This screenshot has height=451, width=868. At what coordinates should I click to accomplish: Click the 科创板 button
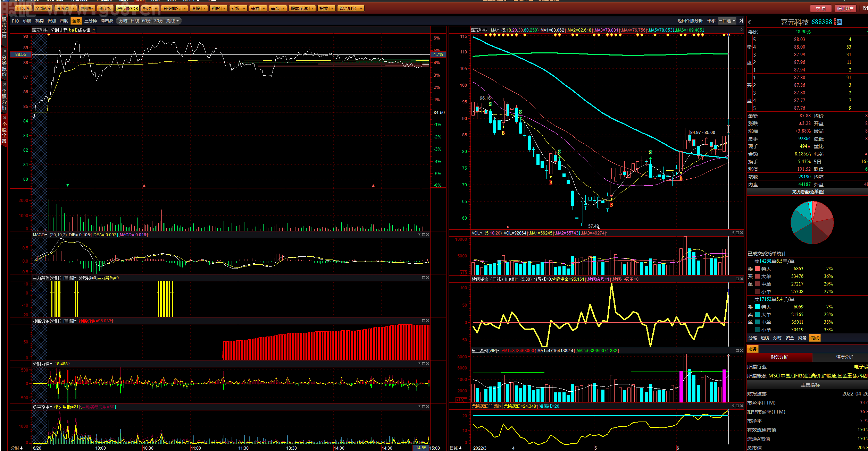click(x=105, y=9)
